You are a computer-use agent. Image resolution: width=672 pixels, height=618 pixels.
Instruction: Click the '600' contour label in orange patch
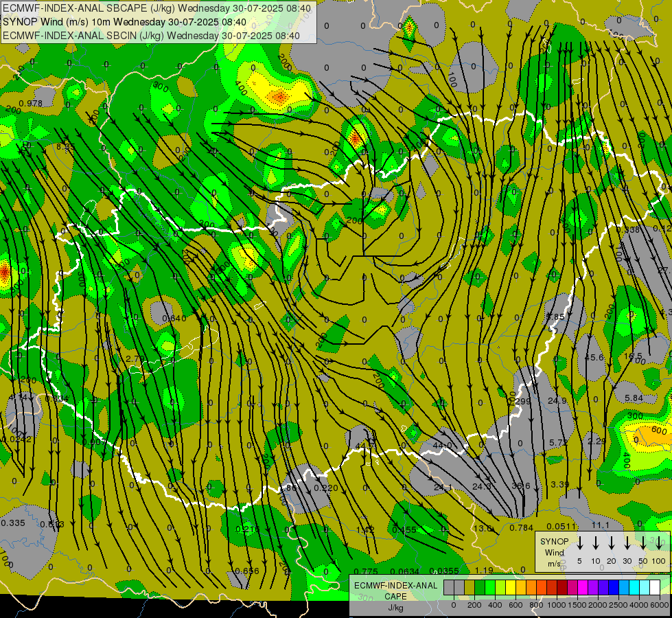click(x=659, y=430)
